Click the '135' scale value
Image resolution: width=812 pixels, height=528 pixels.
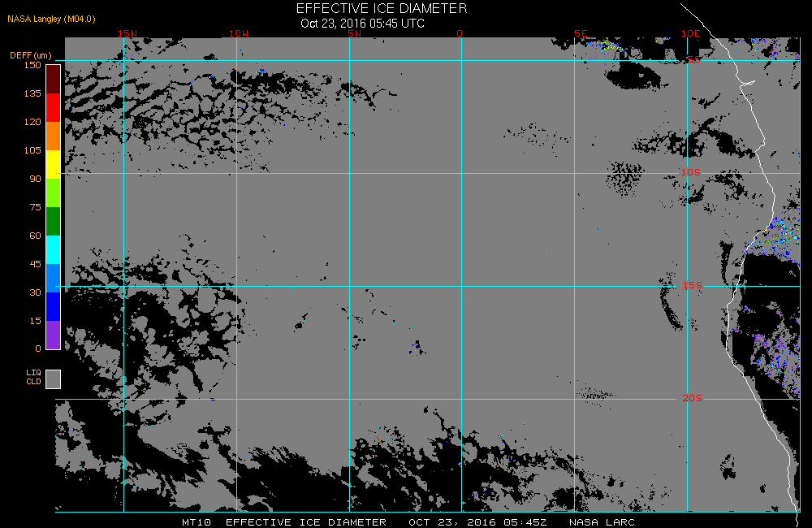[x=32, y=93]
